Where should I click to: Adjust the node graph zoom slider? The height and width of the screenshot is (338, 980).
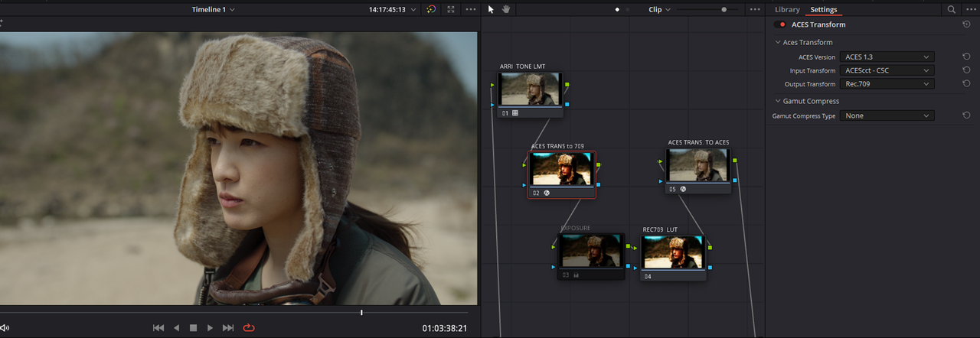pyautogui.click(x=724, y=9)
